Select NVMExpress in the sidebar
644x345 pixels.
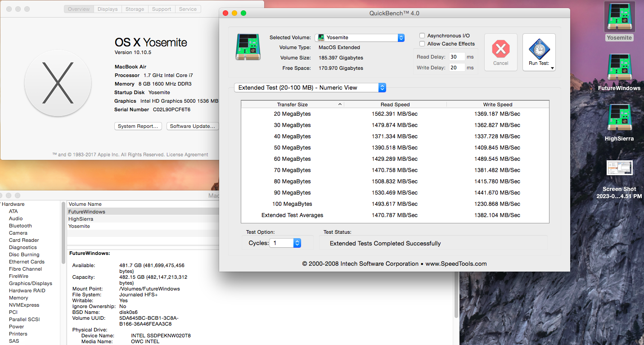24,305
